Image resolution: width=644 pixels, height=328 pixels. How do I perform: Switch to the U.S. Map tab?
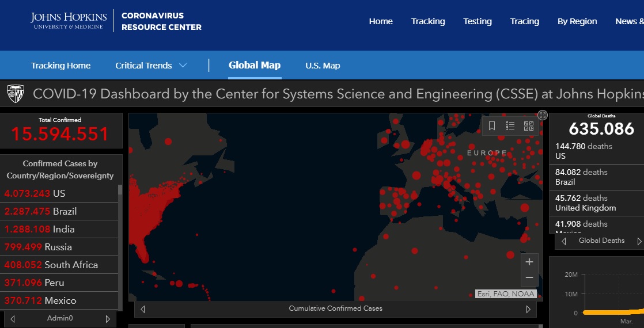pyautogui.click(x=323, y=66)
